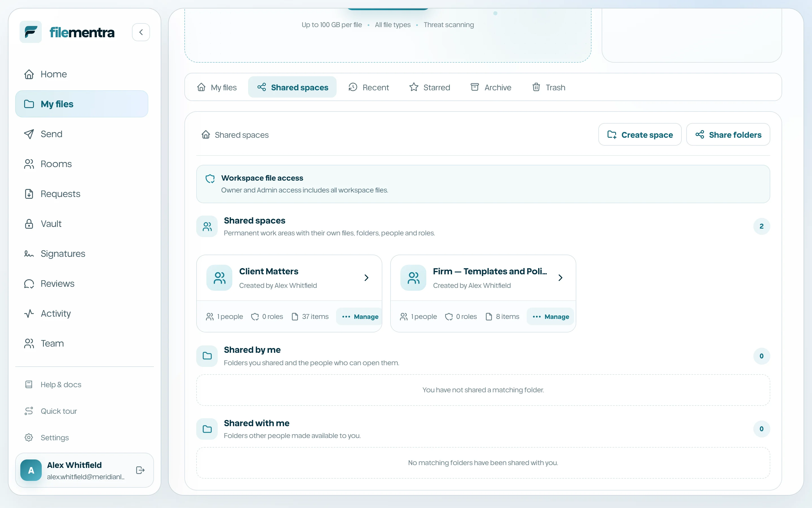This screenshot has height=508, width=812.
Task: Click the Alex Whitfield avatar
Action: click(x=31, y=470)
